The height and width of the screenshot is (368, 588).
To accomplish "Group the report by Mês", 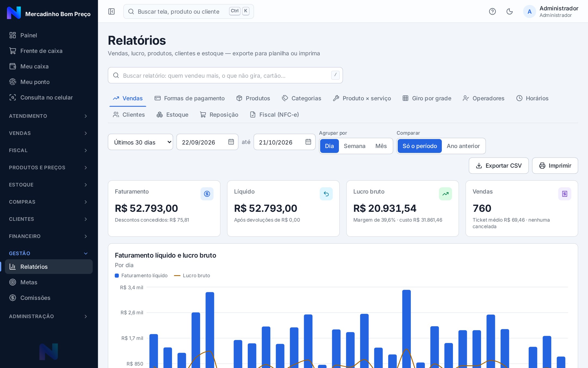I will tap(381, 146).
